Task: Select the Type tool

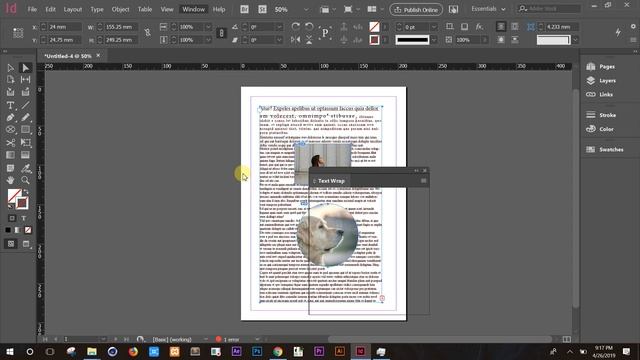Action: [11, 105]
